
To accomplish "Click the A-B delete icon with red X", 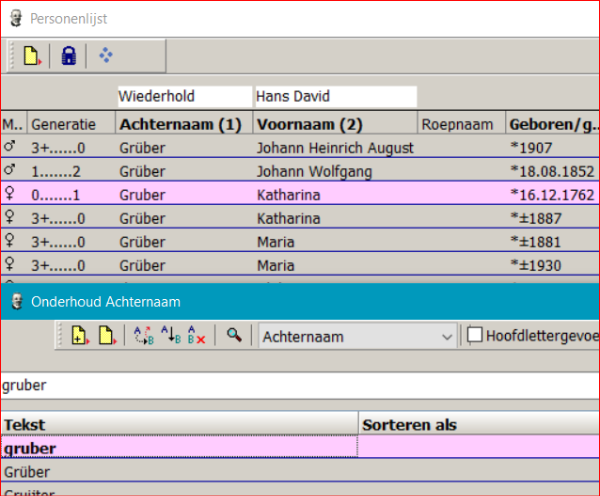I will [196, 337].
